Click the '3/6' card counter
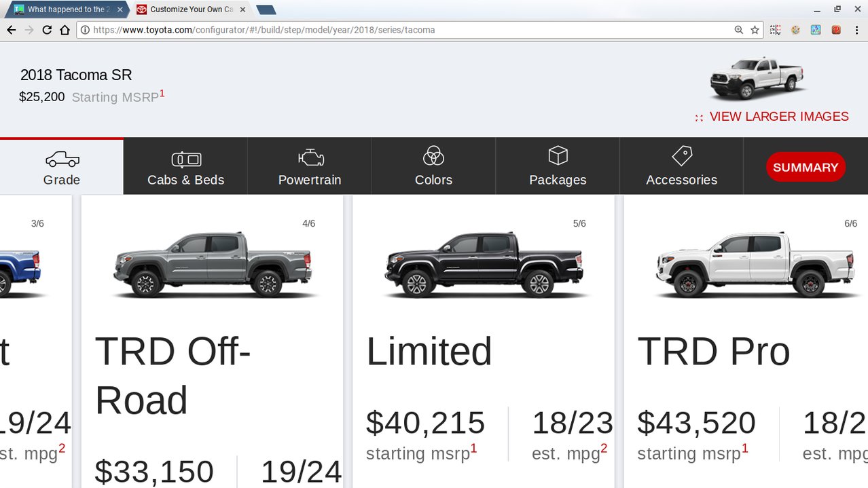The width and height of the screenshot is (868, 488). coord(37,224)
